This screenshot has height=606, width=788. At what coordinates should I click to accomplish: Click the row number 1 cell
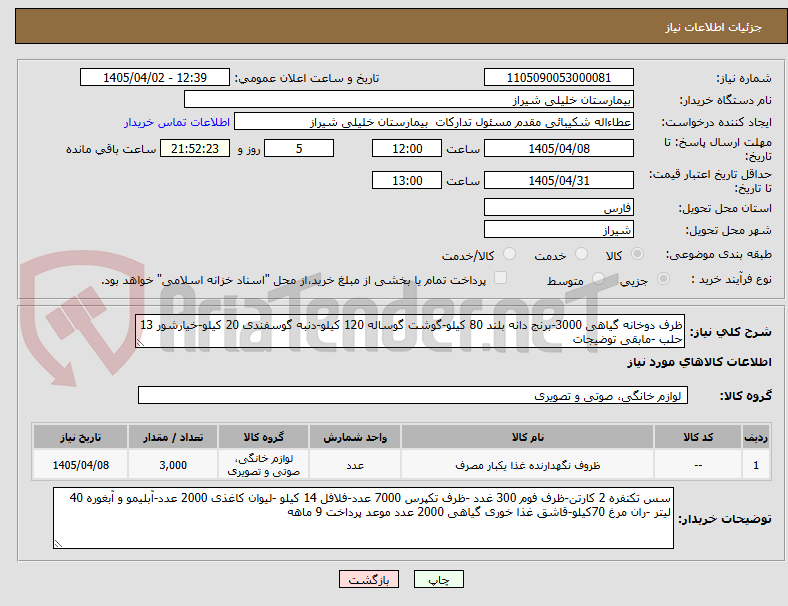click(x=756, y=465)
